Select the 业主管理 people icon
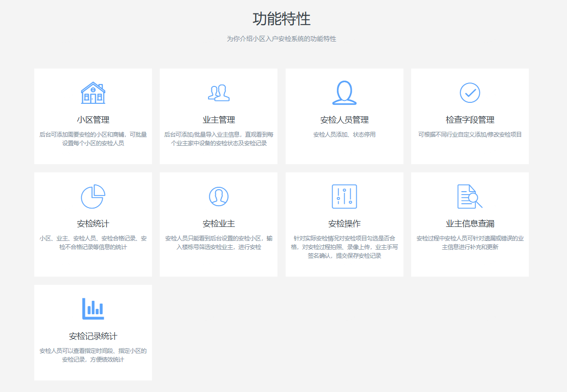This screenshot has height=392, width=567. [219, 93]
